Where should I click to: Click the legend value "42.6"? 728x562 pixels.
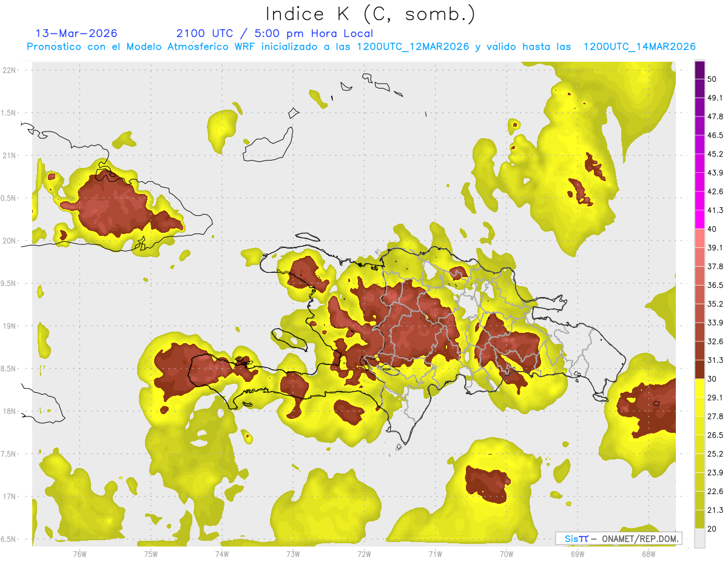tap(715, 192)
